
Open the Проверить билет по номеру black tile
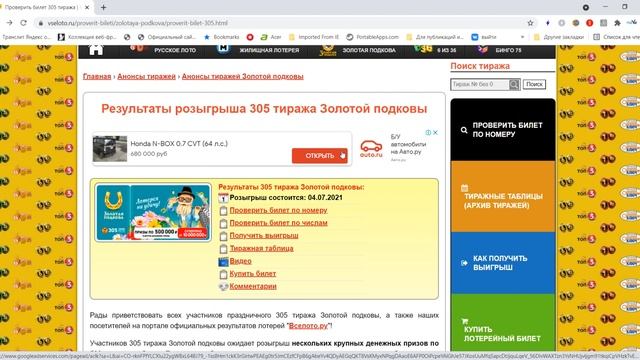click(x=503, y=130)
